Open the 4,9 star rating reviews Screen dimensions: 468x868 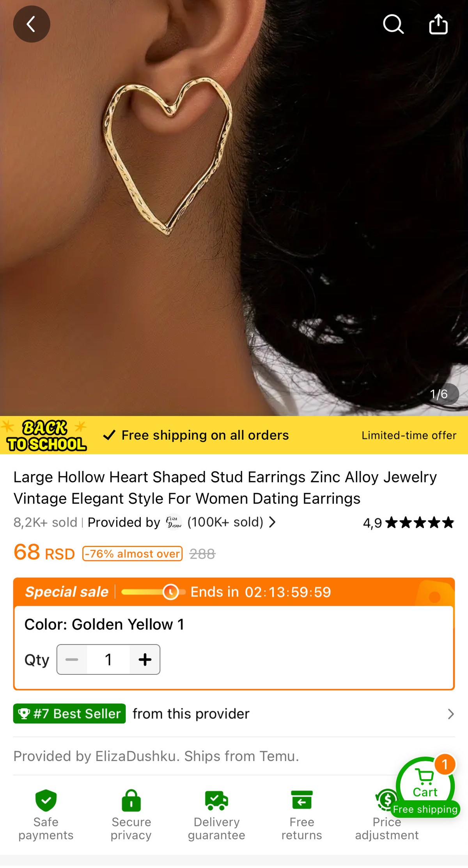[408, 522]
